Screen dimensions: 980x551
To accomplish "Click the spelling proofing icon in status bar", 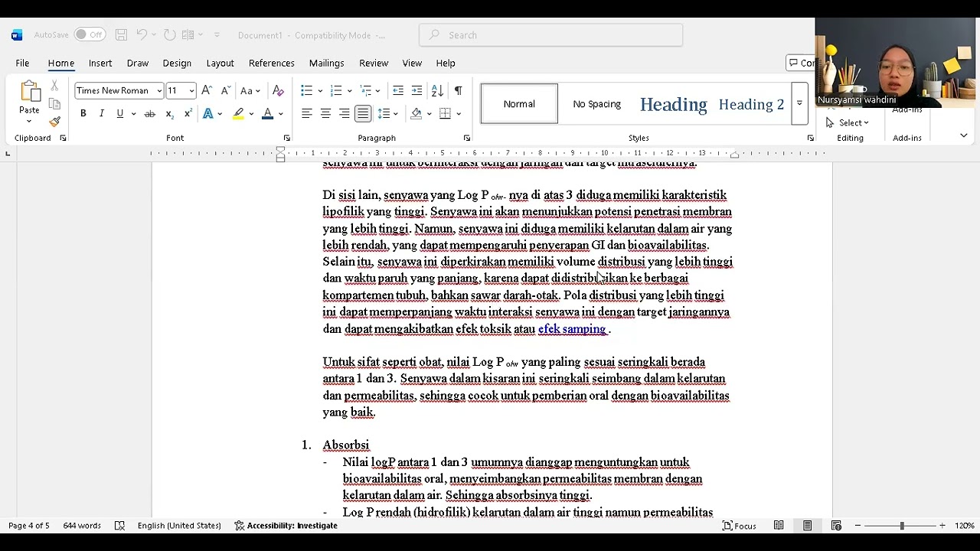I will (119, 526).
